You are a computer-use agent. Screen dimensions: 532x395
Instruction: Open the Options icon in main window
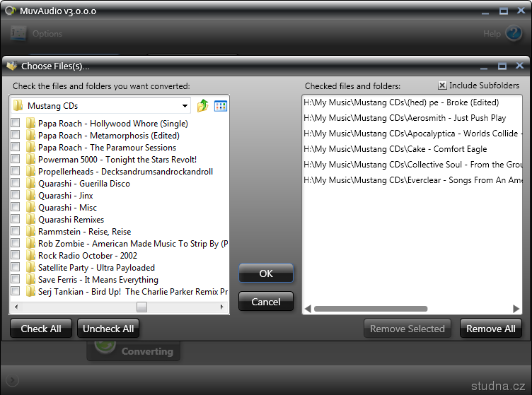(x=18, y=33)
